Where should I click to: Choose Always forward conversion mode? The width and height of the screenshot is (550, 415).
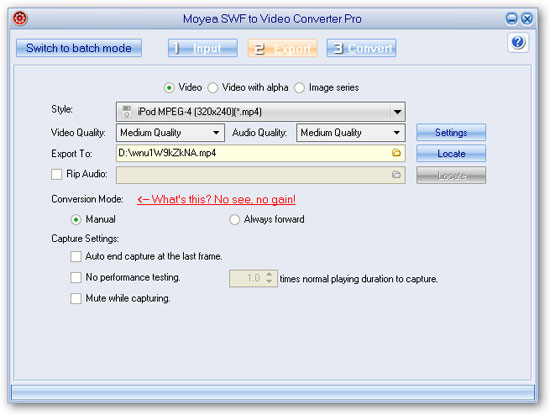[234, 220]
